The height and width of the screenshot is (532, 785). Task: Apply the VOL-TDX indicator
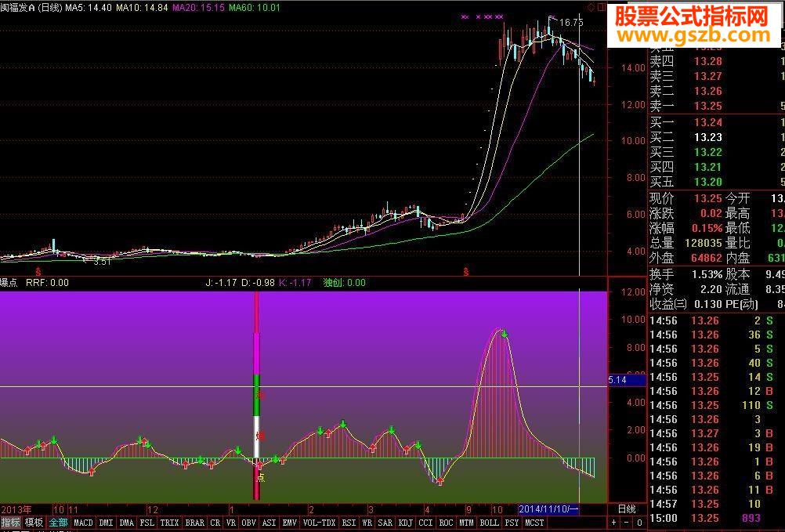[x=319, y=523]
